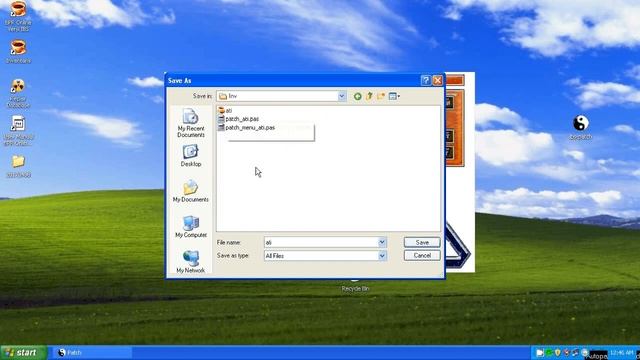Click the yellow shield tray icon
The image size is (640, 360).
[558, 353]
